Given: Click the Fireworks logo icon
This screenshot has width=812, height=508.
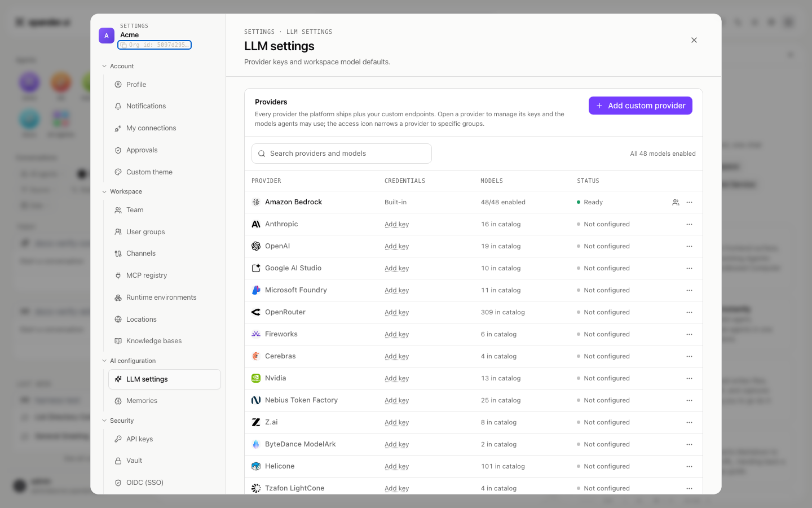Looking at the screenshot, I should [x=256, y=334].
